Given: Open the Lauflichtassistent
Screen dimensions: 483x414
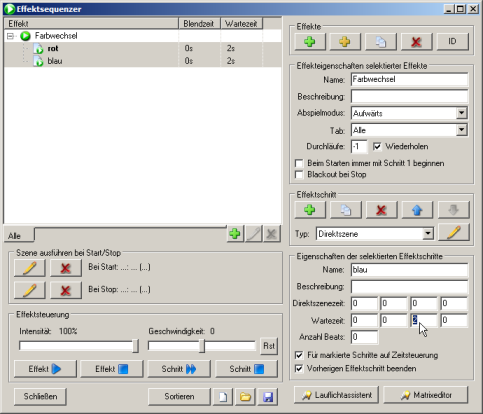Looking at the screenshot, I should pos(336,395).
